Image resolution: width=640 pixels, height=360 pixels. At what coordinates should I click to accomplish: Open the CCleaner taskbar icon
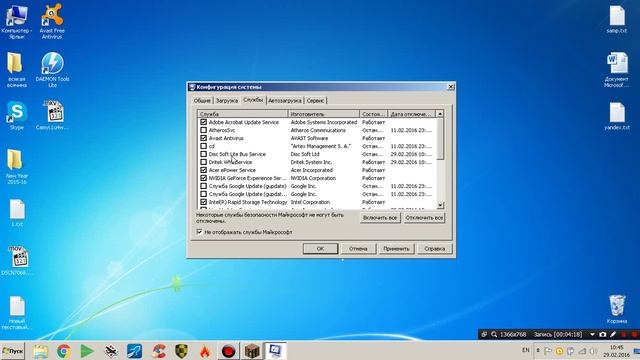coord(159,351)
